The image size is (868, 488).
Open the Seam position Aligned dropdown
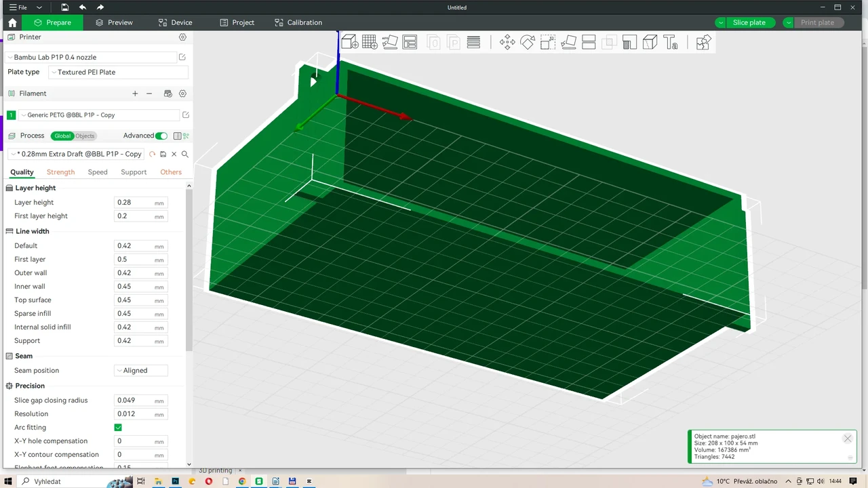(140, 371)
